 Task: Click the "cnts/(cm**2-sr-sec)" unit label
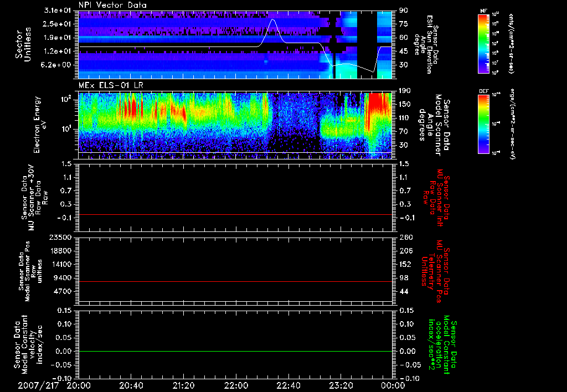[x=511, y=43]
